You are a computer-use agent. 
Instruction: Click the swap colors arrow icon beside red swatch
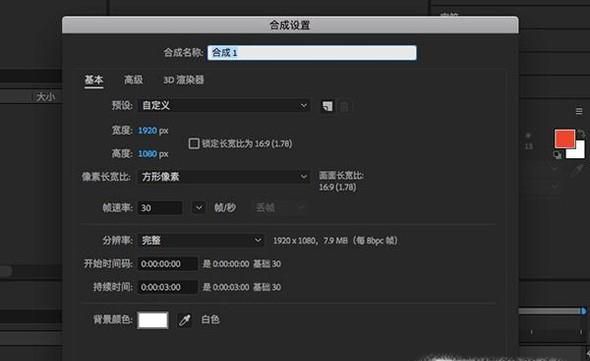(x=581, y=133)
